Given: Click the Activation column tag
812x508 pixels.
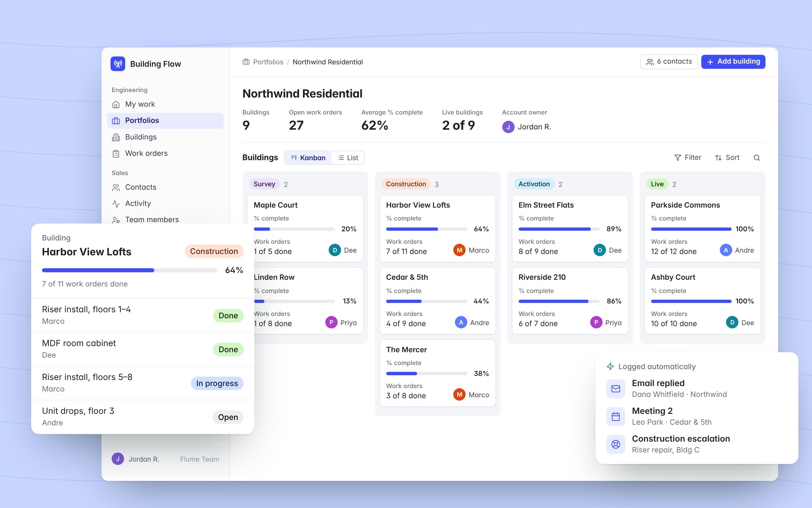Looking at the screenshot, I should click(x=534, y=184).
